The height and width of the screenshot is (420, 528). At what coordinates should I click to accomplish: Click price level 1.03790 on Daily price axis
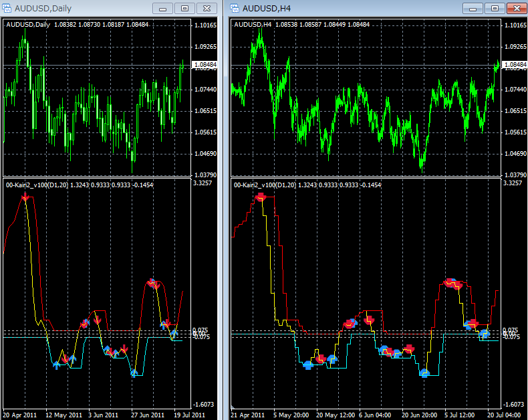click(205, 175)
